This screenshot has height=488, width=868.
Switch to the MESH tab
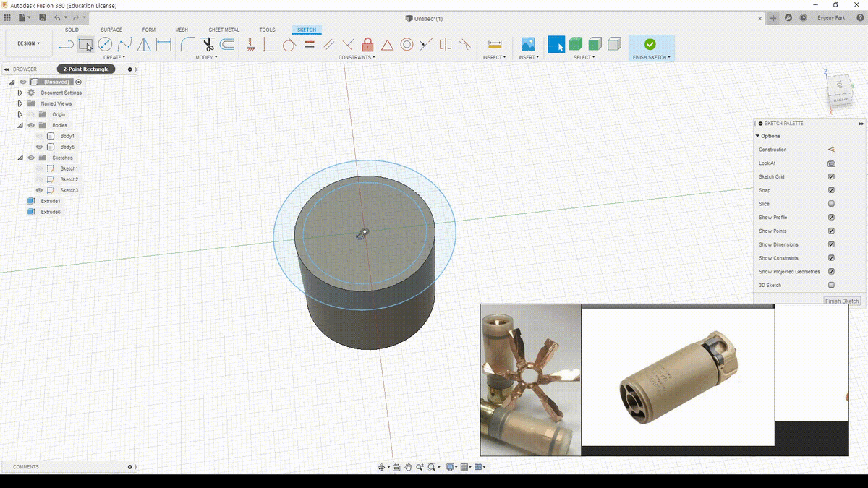click(182, 30)
